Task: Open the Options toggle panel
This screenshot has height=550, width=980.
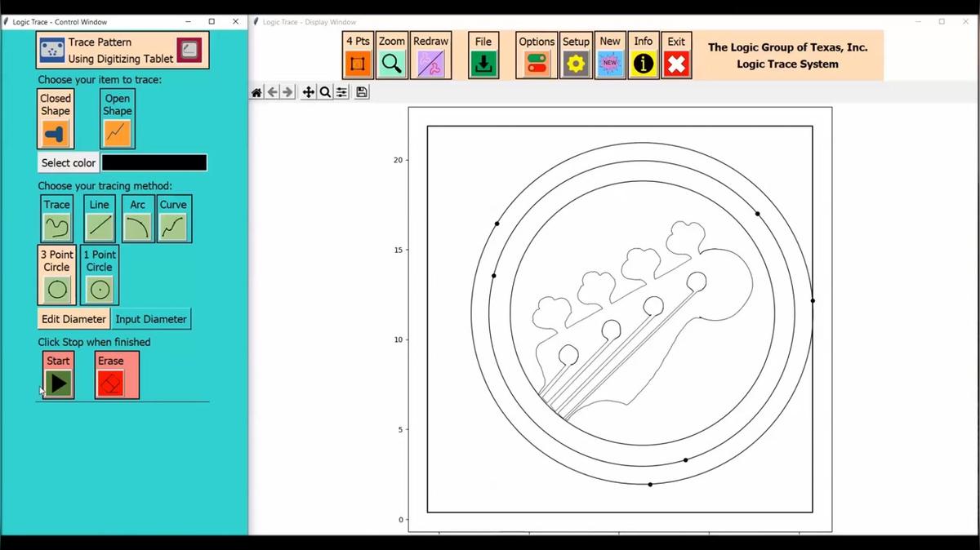Action: tap(537, 55)
